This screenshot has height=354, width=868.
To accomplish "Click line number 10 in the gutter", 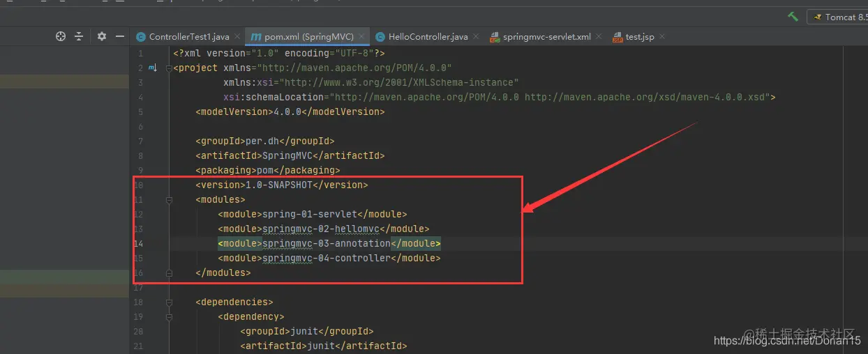I will (x=138, y=185).
